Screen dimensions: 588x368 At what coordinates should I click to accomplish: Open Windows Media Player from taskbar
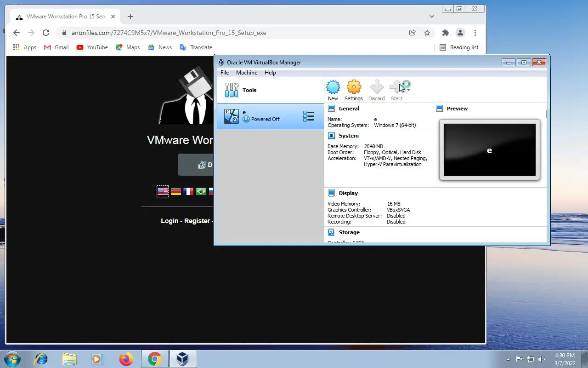point(97,359)
